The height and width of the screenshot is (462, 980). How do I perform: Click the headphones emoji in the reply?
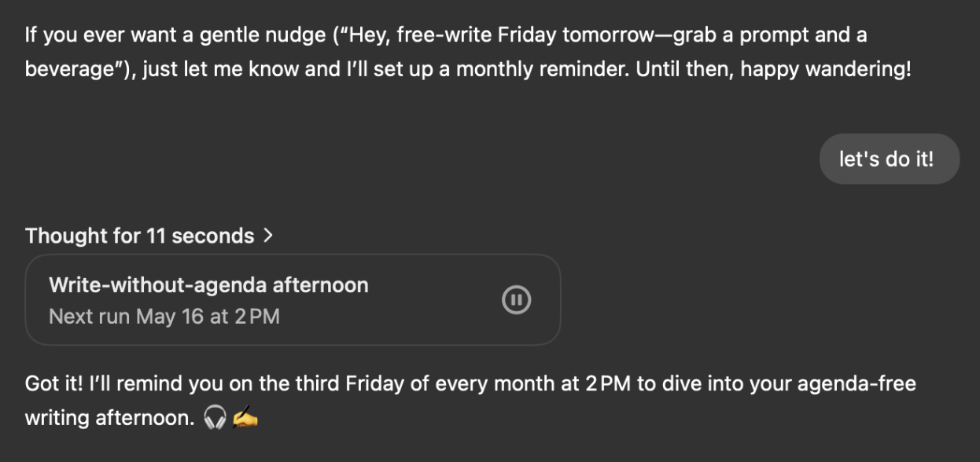[214, 418]
